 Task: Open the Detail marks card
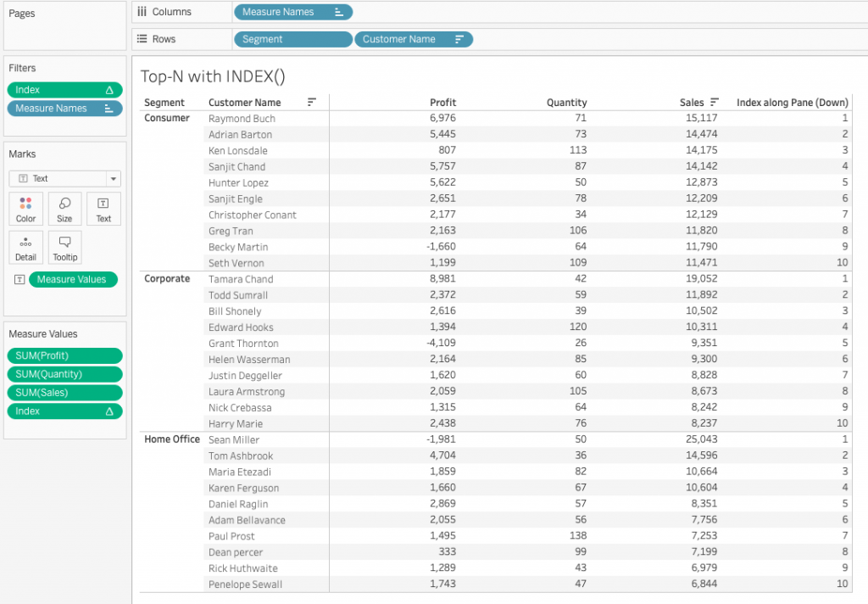click(x=26, y=247)
